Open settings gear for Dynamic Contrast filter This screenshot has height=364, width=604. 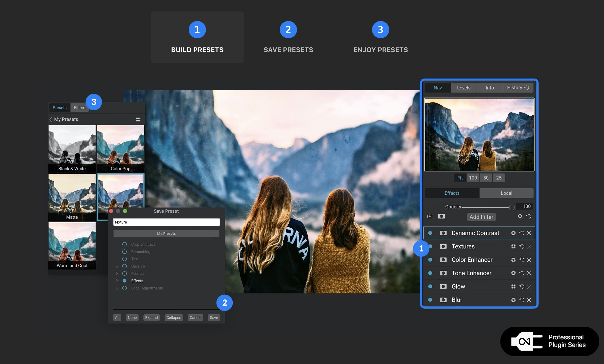(x=513, y=233)
